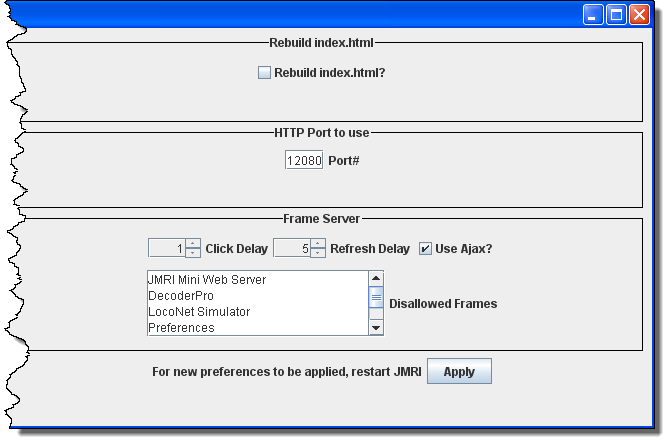Select Preferences in Disallowed Frames list
The width and height of the screenshot is (671, 445).
pos(181,328)
